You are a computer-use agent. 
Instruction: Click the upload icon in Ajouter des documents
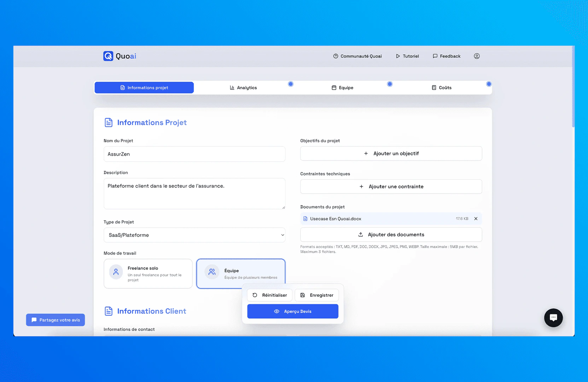361,235
